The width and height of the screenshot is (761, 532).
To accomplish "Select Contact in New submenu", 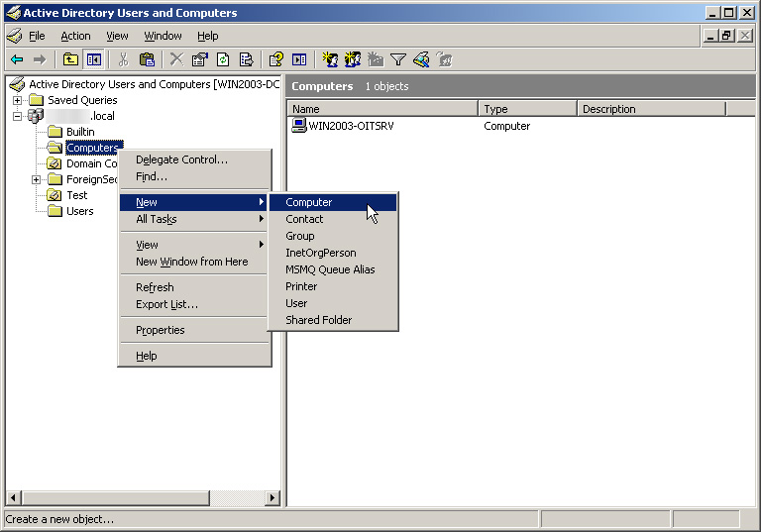I will coord(333,219).
